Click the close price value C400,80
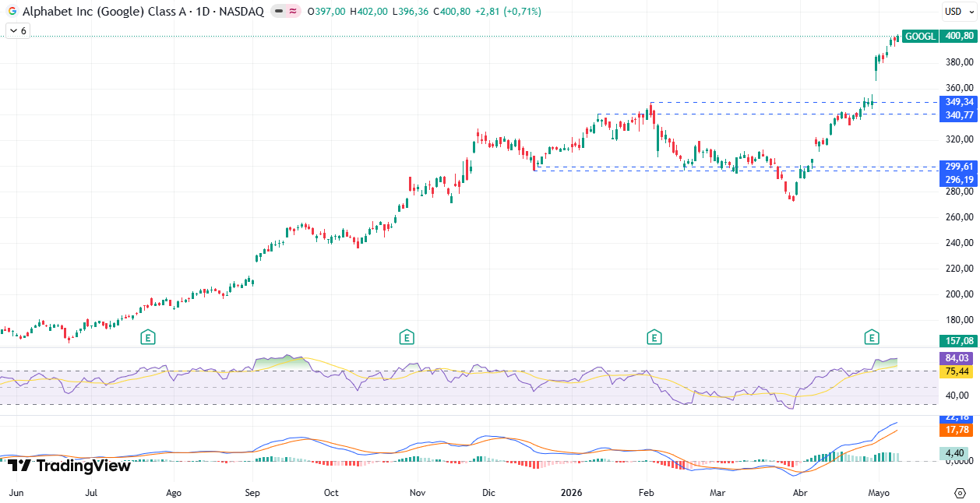 [x=452, y=12]
